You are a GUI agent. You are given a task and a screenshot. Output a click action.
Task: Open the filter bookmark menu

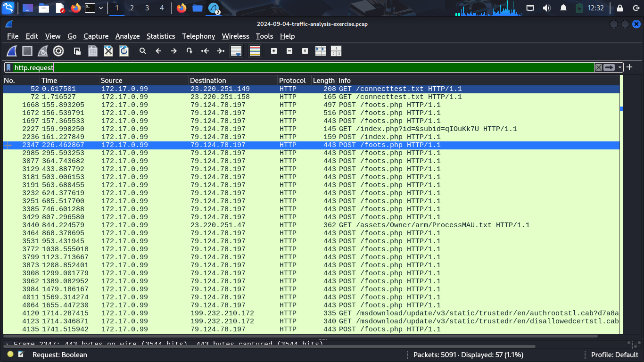pyautogui.click(x=8, y=67)
